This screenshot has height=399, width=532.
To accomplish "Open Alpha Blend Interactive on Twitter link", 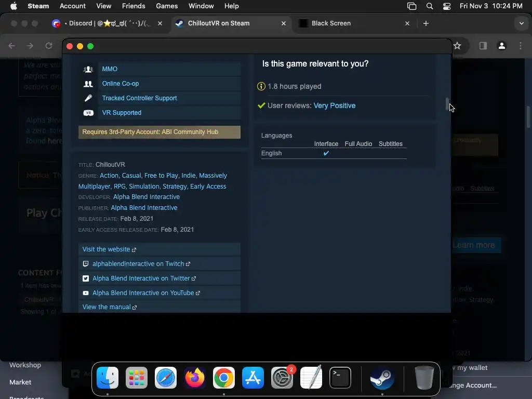I will pyautogui.click(x=144, y=278).
